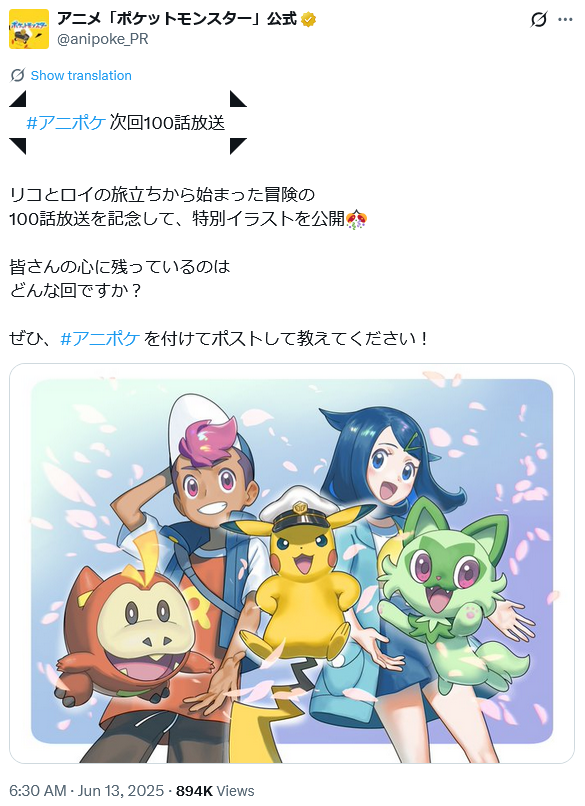This screenshot has width=585, height=806.
Task: Click the top-right black triangle decoration
Action: [238, 99]
